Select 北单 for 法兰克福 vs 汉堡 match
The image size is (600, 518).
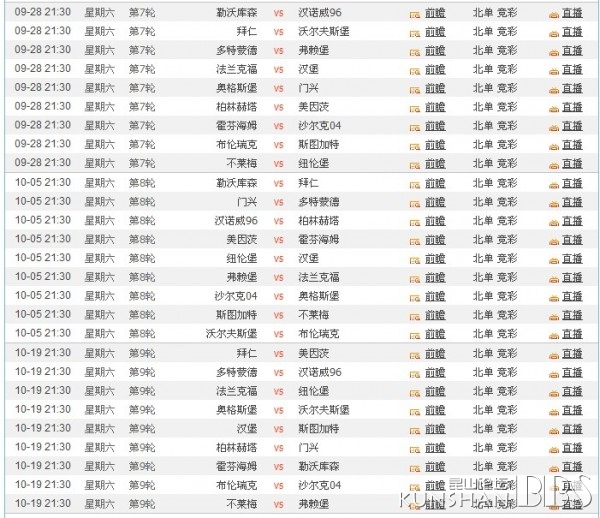[483, 69]
